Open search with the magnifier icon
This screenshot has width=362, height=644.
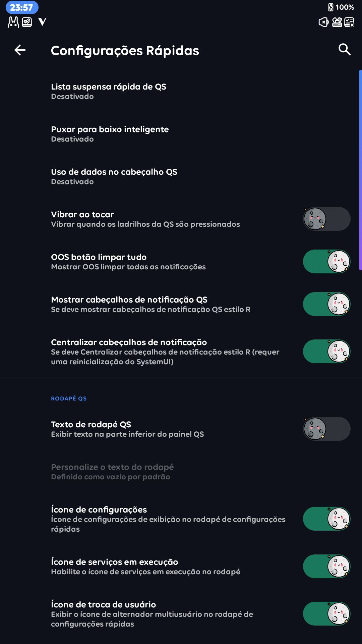tap(344, 50)
